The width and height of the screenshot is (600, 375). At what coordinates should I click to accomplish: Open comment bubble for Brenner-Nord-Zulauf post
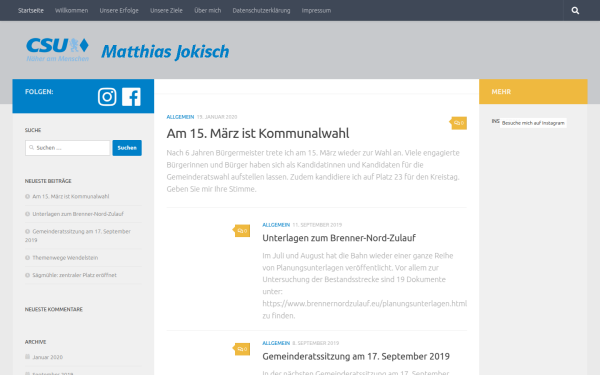pos(242,231)
